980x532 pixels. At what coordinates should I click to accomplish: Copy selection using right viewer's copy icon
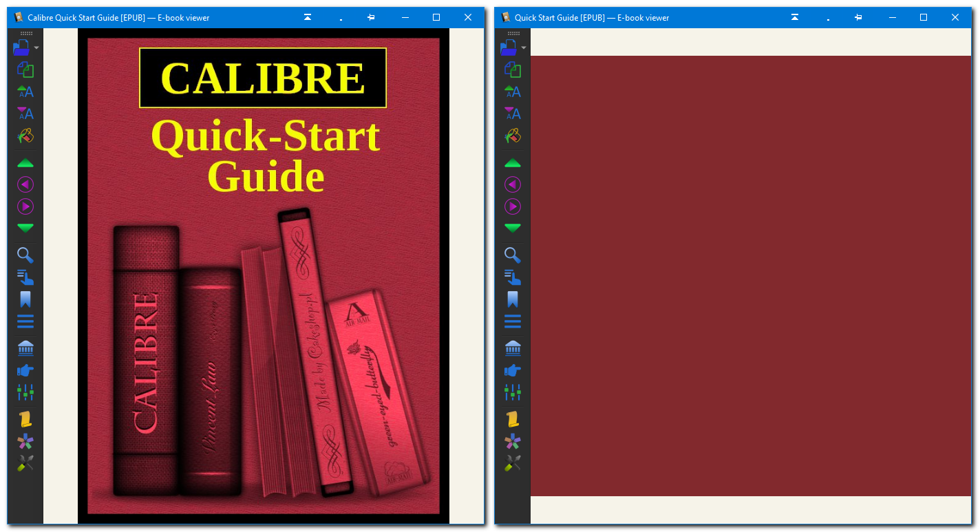pos(513,70)
